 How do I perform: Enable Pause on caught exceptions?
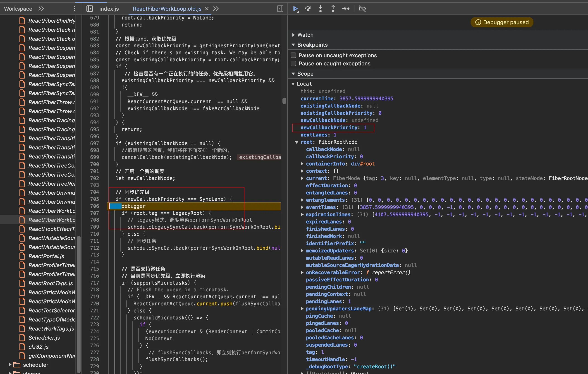coord(294,64)
